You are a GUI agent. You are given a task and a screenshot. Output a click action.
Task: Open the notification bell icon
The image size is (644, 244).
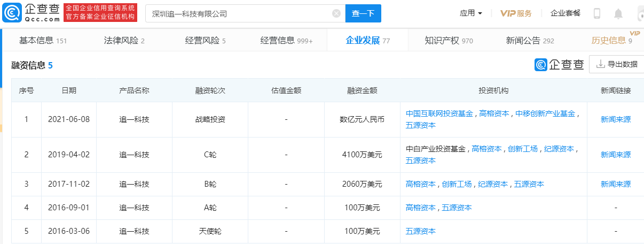618,13
